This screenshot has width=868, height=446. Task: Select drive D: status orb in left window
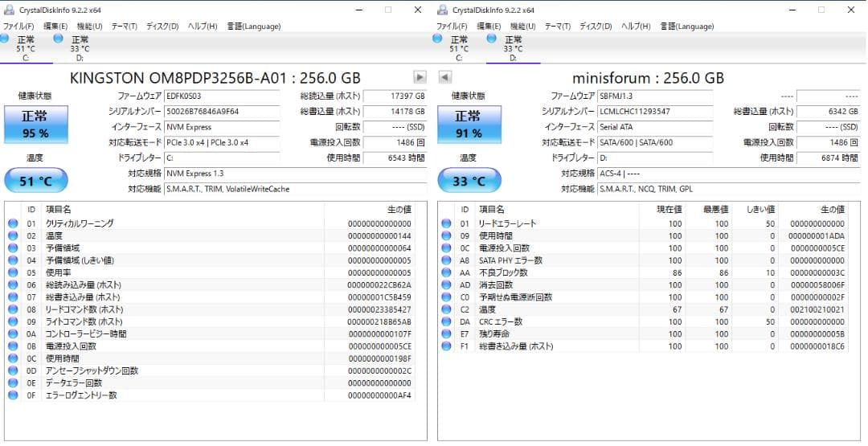(58, 39)
